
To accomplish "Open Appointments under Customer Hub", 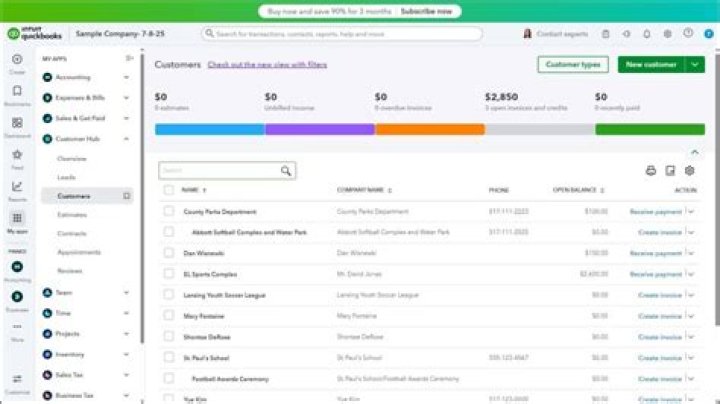I will coord(79,252).
